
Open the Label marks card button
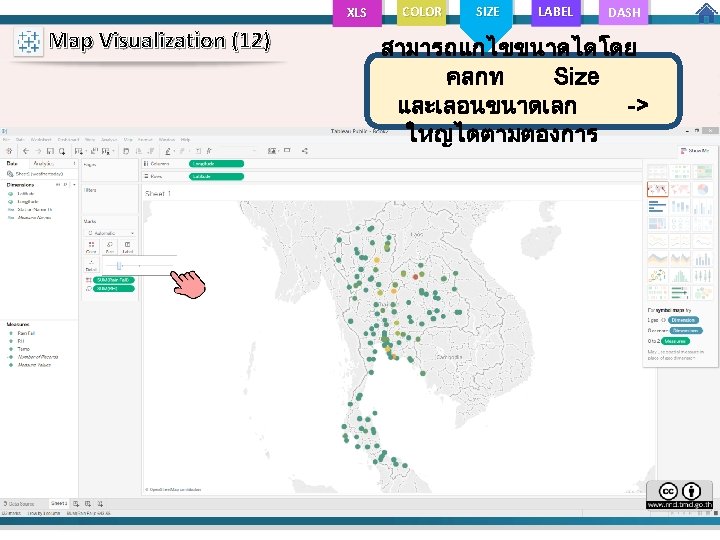pyautogui.click(x=128, y=247)
